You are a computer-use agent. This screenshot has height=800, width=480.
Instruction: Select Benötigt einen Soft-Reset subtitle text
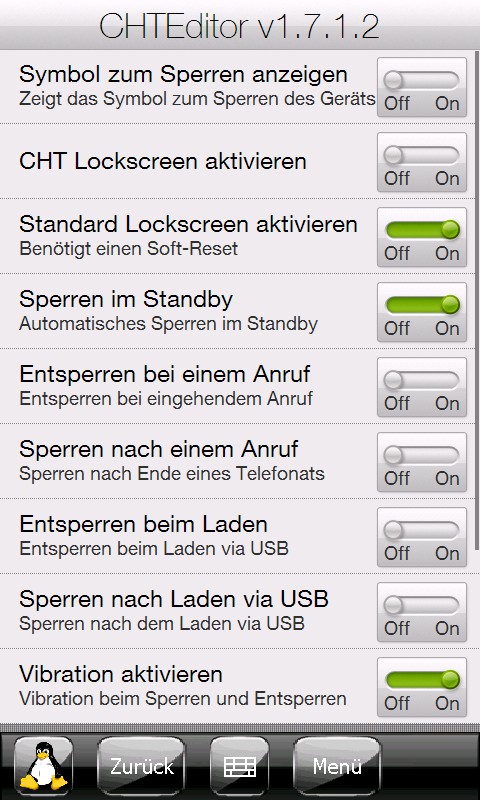pos(129,249)
